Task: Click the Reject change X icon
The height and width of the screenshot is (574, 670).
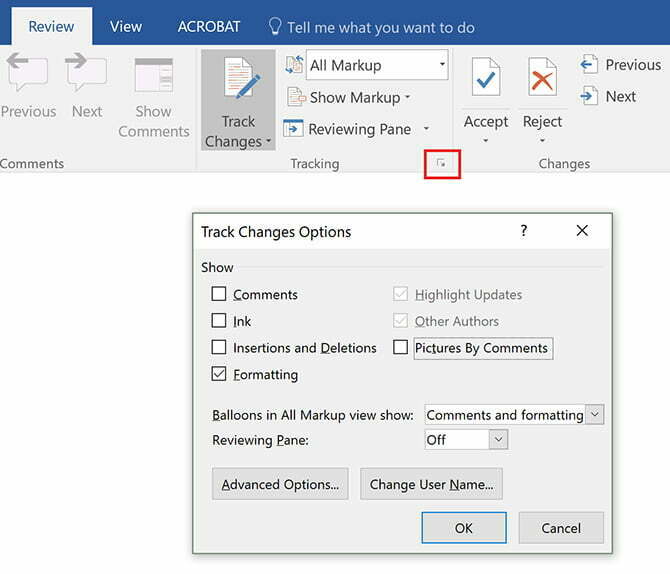Action: 542,77
